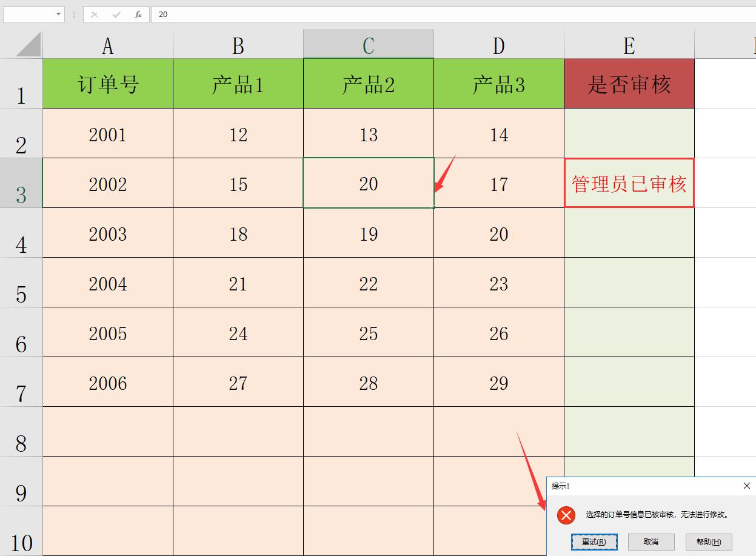Click the red error icon in the dialog
The image size is (756, 556).
click(x=566, y=515)
